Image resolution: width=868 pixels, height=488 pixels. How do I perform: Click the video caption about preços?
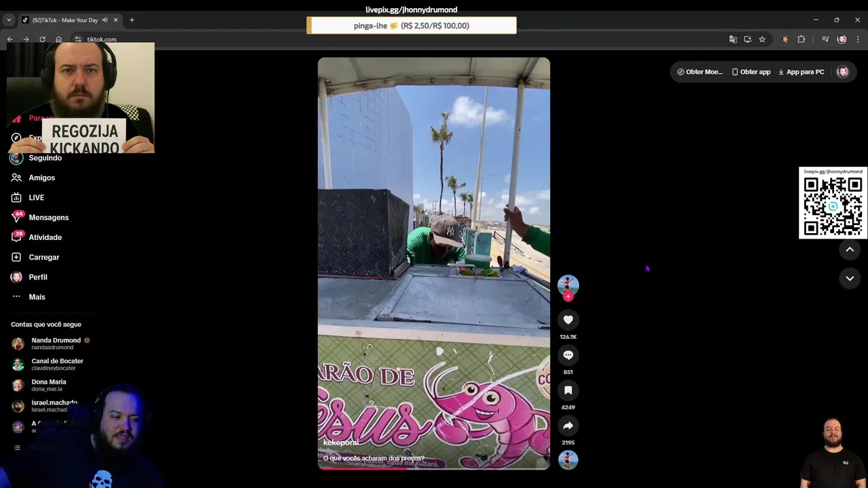click(x=374, y=458)
